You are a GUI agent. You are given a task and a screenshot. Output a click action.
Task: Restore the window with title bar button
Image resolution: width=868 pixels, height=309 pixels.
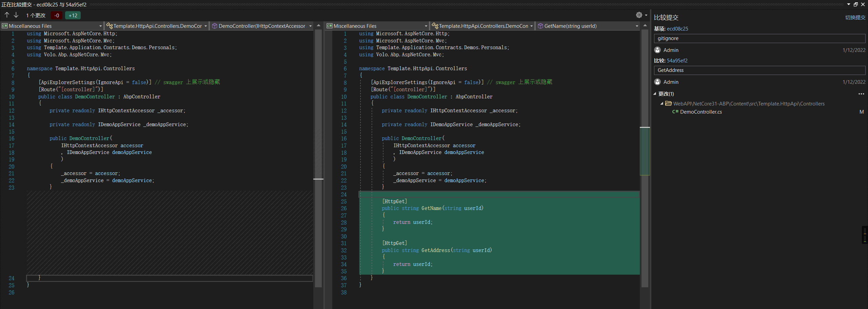[856, 4]
